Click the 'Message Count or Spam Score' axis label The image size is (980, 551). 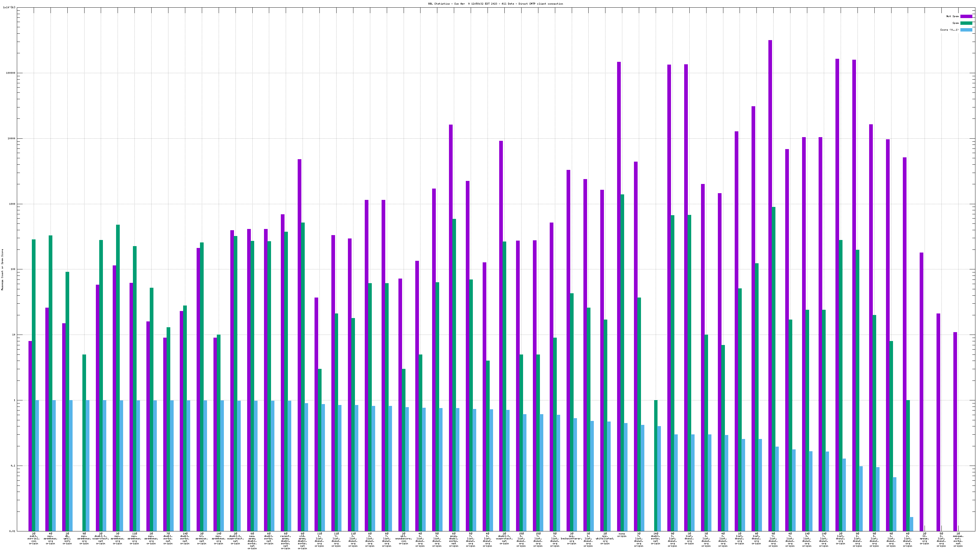[2, 270]
